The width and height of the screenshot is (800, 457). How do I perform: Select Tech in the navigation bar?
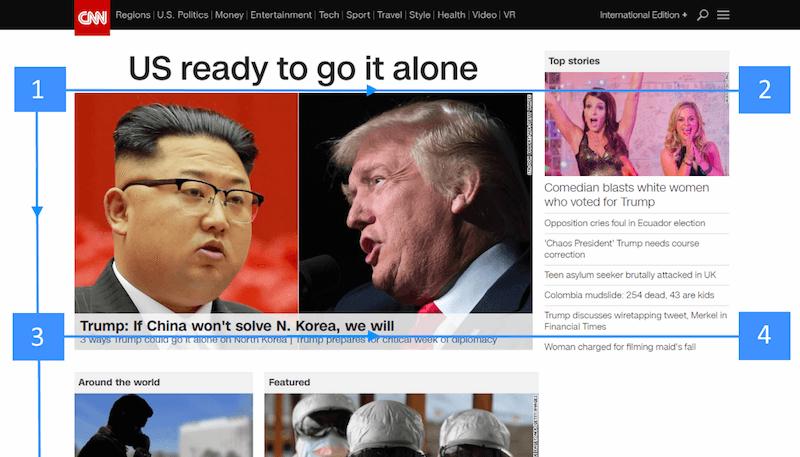[x=329, y=15]
